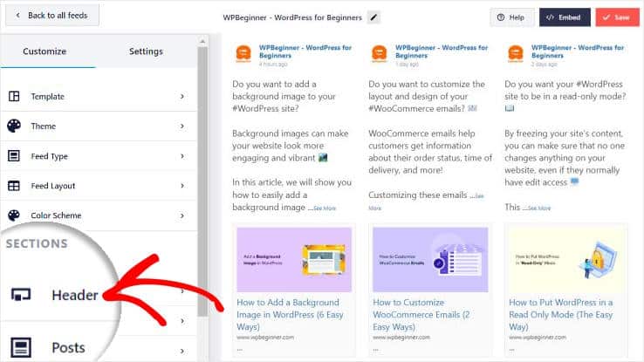This screenshot has width=644, height=362.
Task: Click the Header section icon
Action: 21,294
